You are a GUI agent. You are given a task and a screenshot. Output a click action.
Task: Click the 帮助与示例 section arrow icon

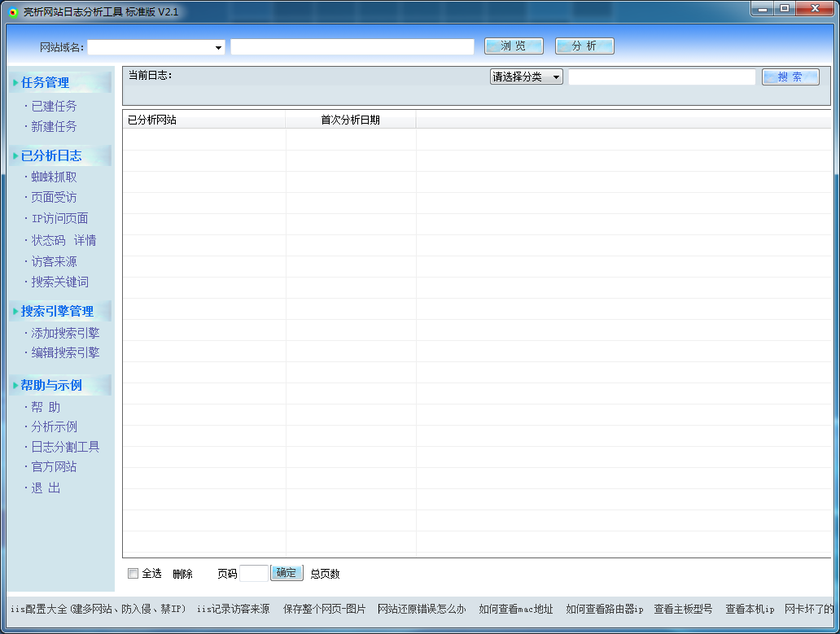15,385
